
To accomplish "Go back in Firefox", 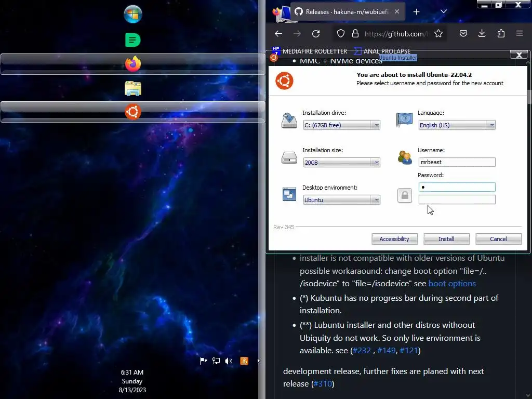I will 278,34.
